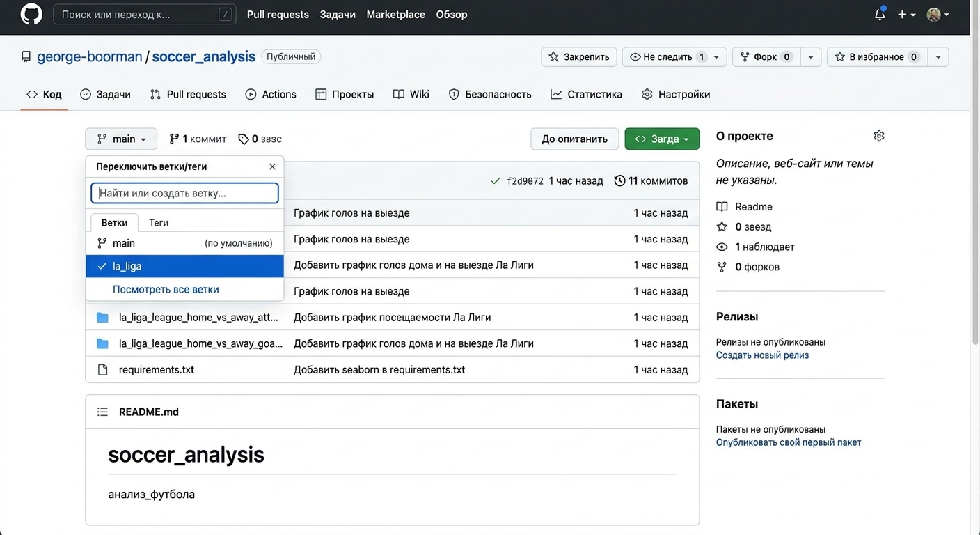Click the 'Форк' button
Image resolution: width=980 pixels, height=535 pixels.
pos(766,57)
